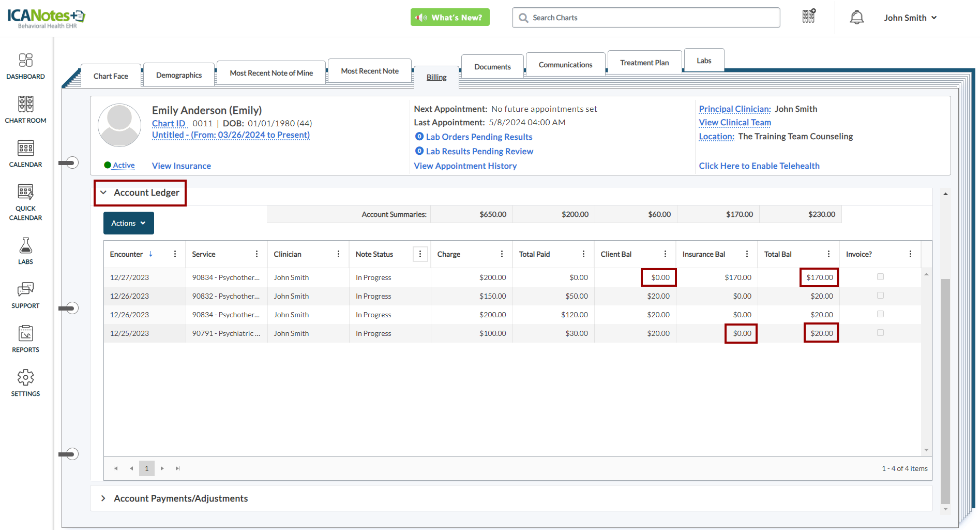Switch to the Treatment Plan tab
980x530 pixels.
point(644,63)
